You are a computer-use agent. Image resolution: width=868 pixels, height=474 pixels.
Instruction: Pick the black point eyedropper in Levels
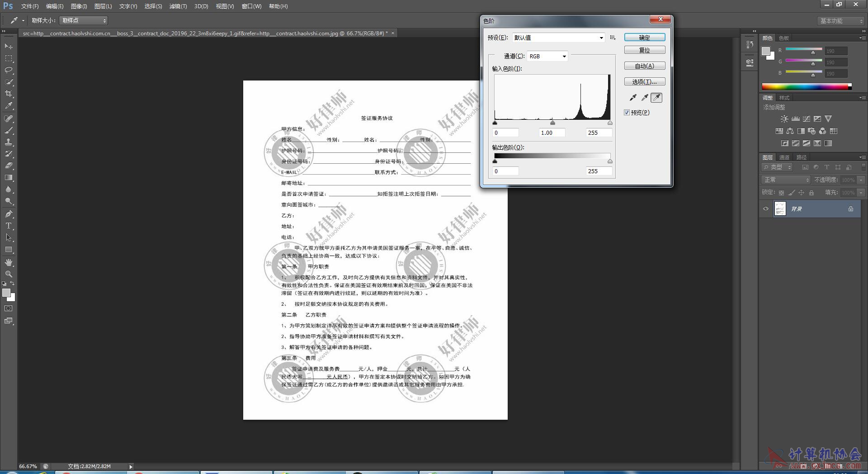coord(633,97)
